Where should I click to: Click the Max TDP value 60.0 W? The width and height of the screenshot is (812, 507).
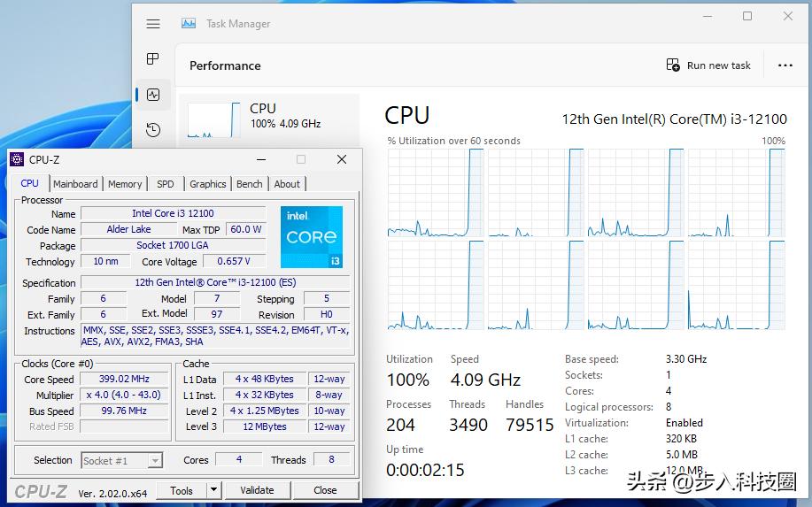(x=246, y=229)
